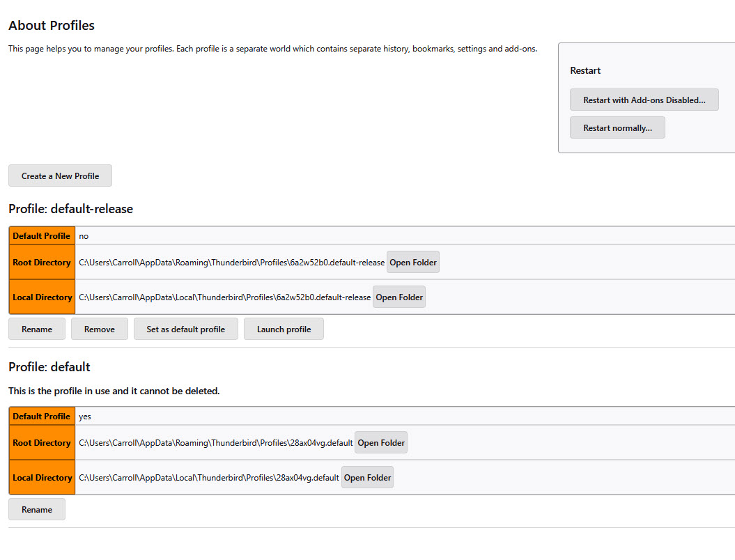Click the About Profiles page heading
The height and width of the screenshot is (560, 735).
[x=52, y=26]
